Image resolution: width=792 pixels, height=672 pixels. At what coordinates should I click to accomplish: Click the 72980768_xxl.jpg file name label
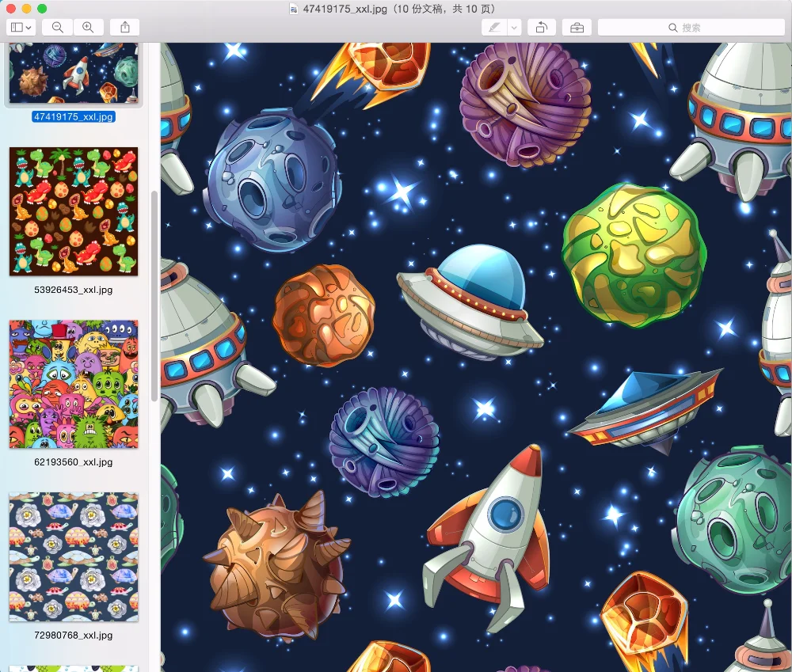point(74,635)
